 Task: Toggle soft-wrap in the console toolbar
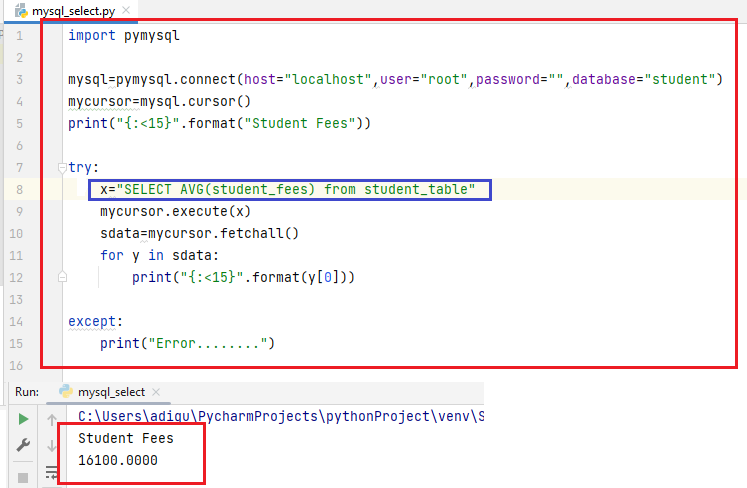coord(52,471)
